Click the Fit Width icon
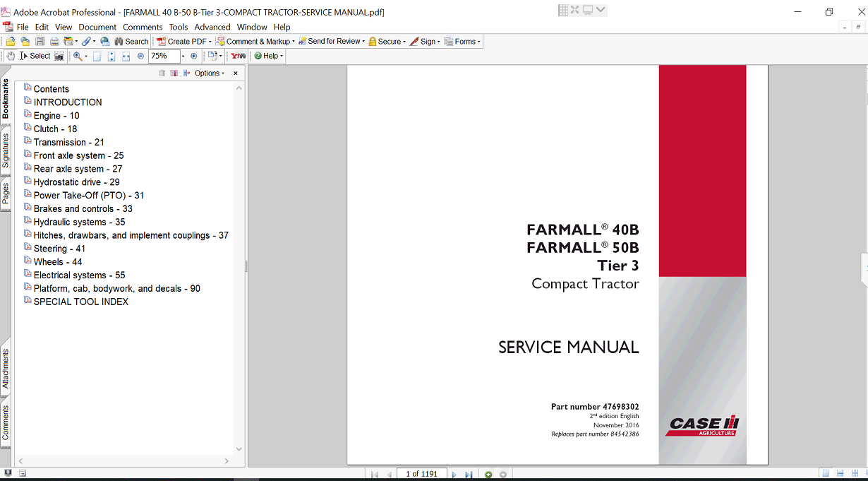Image resolution: width=868 pixels, height=481 pixels. [x=126, y=56]
